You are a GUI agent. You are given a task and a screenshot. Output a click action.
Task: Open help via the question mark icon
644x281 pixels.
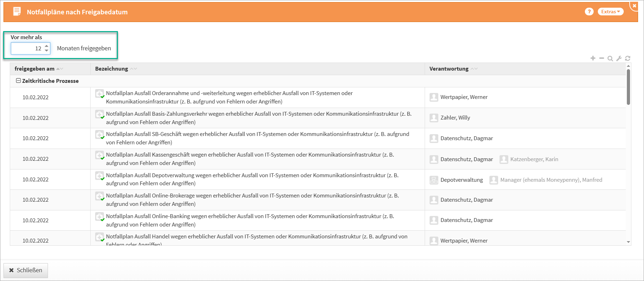click(x=589, y=12)
